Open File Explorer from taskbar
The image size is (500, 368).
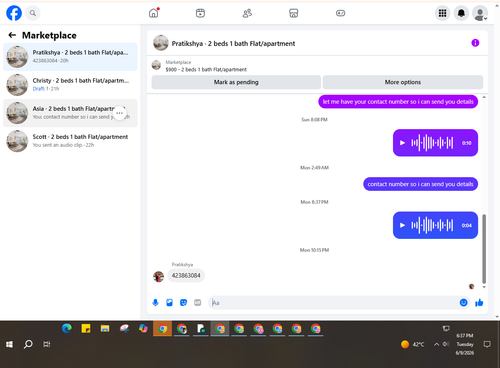tap(105, 329)
